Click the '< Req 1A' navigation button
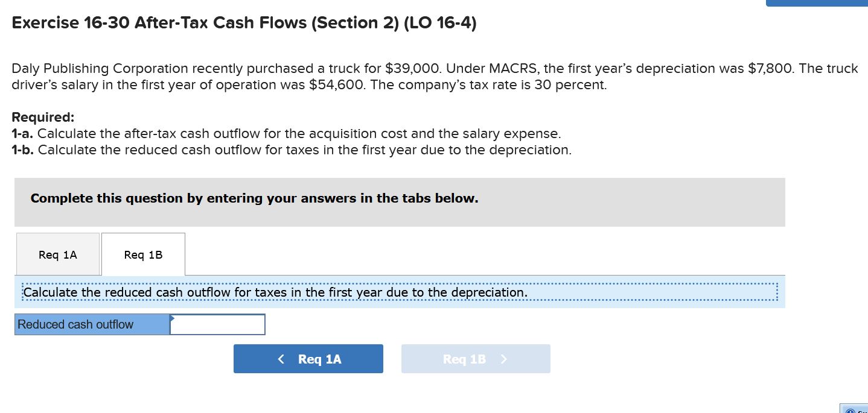The width and height of the screenshot is (868, 413). [308, 358]
